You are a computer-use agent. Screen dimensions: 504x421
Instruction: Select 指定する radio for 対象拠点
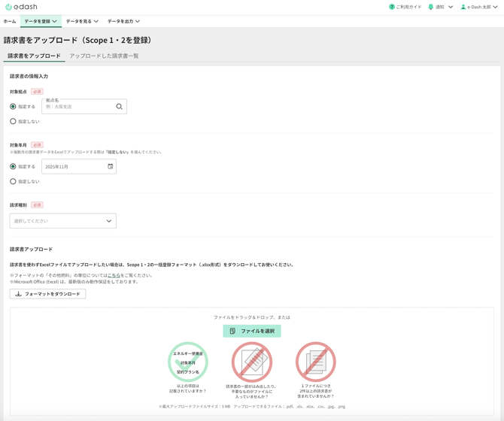coord(13,107)
